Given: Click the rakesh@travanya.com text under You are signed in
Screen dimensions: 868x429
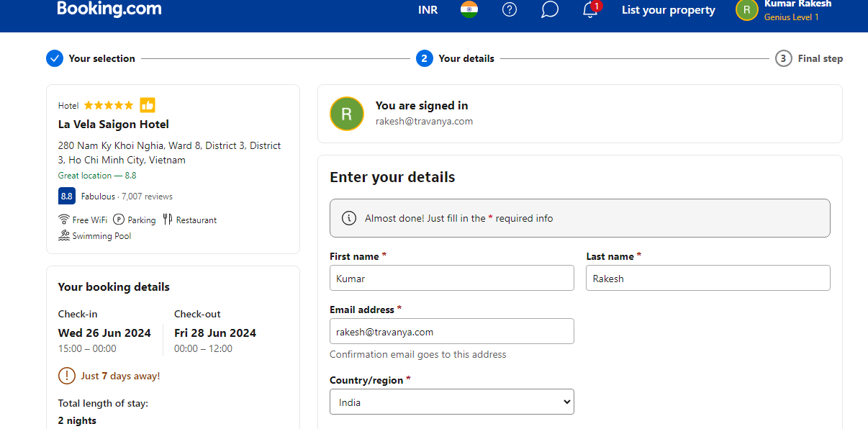Looking at the screenshot, I should point(424,121).
